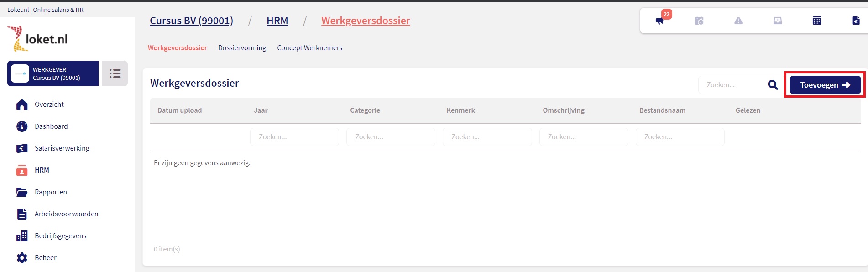This screenshot has width=868, height=272.
Task: Open the Werkgever Cursus BV (99001) selector
Action: pyautogui.click(x=53, y=73)
